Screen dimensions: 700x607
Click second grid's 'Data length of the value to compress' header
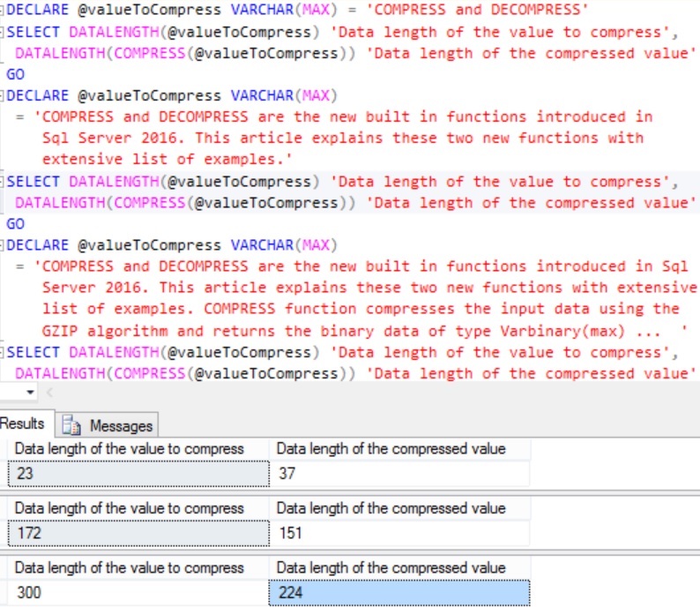138,508
